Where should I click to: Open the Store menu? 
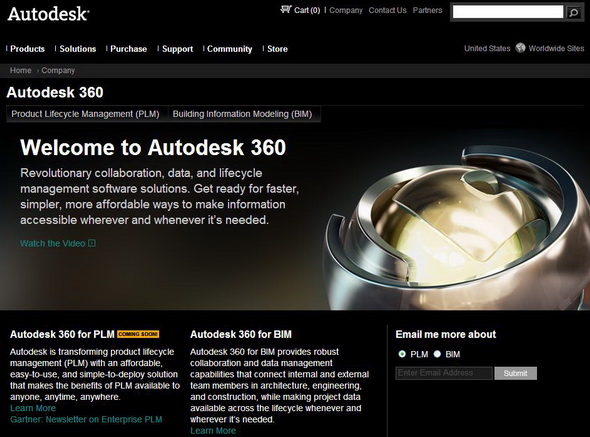[x=277, y=49]
